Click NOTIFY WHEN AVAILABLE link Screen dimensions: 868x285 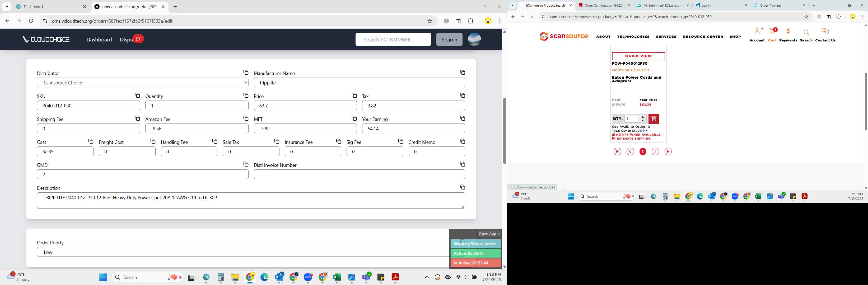pyautogui.click(x=636, y=135)
